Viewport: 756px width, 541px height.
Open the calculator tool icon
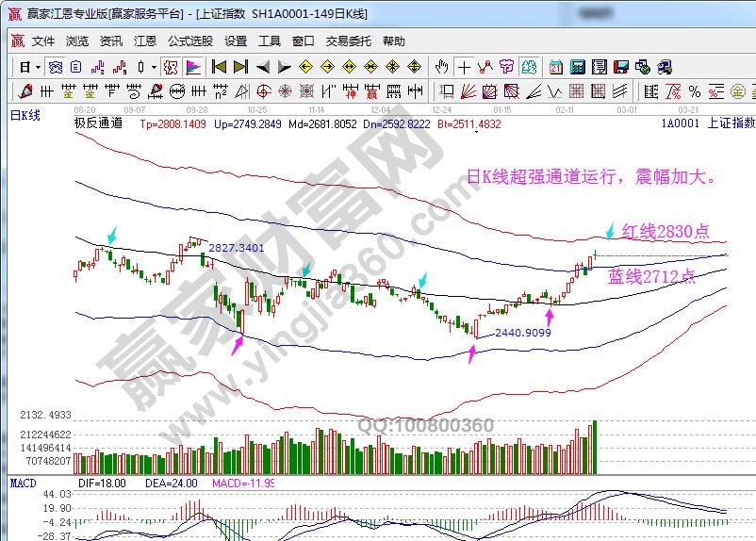coord(577,67)
